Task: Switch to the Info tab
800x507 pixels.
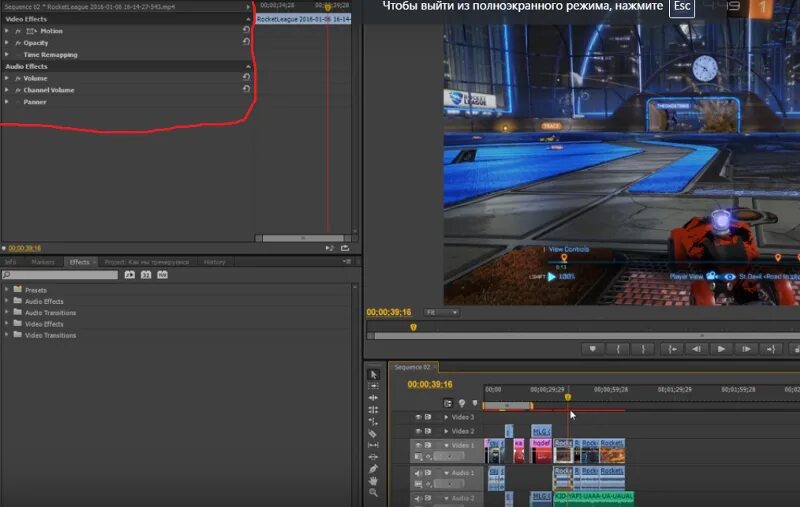Action: pyautogui.click(x=10, y=262)
